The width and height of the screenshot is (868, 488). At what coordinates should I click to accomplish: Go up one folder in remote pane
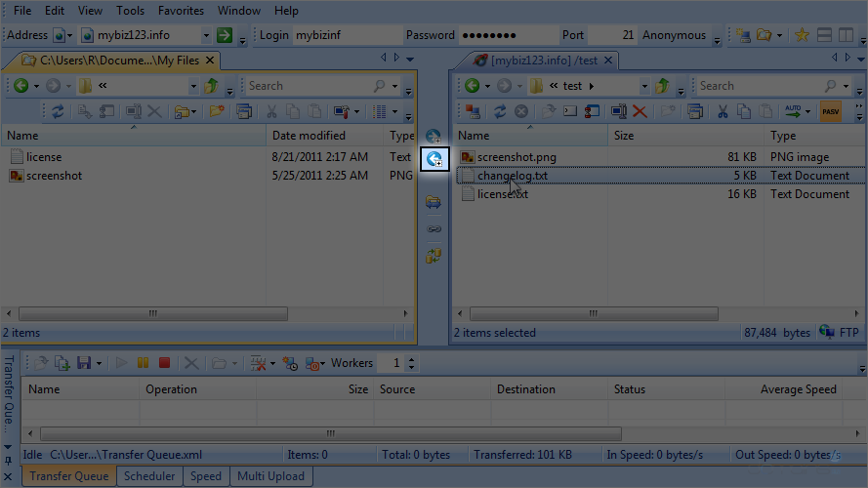(x=663, y=86)
